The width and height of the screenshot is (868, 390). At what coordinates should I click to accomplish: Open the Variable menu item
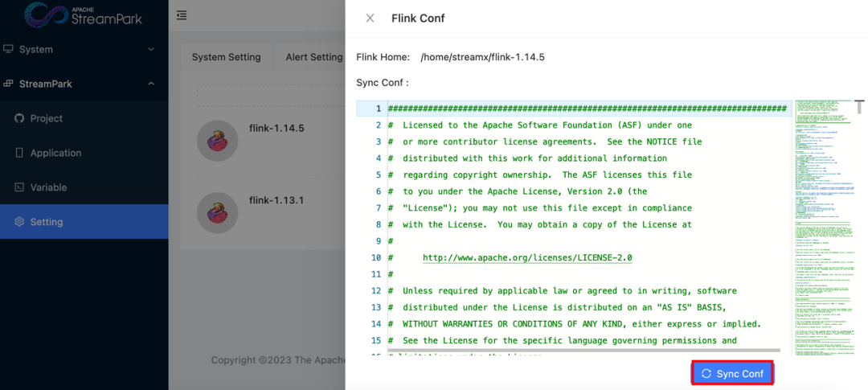point(48,187)
